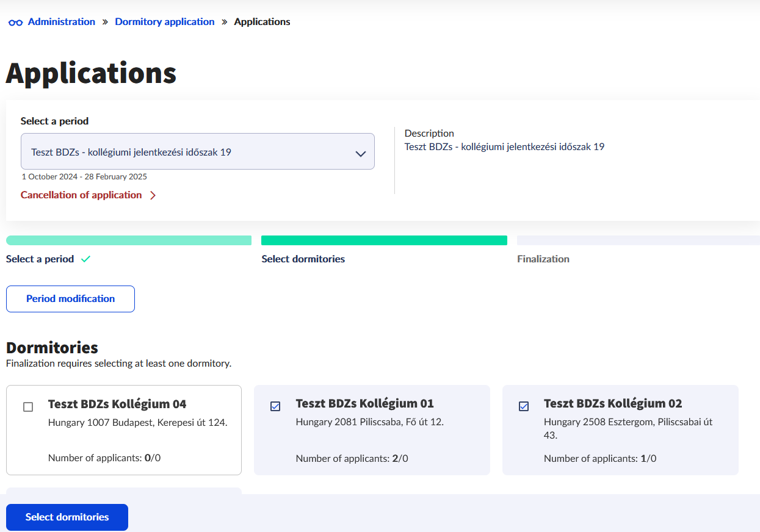The image size is (760, 532).
Task: Go to Dormitory application breadcrumb
Action: pyautogui.click(x=165, y=22)
